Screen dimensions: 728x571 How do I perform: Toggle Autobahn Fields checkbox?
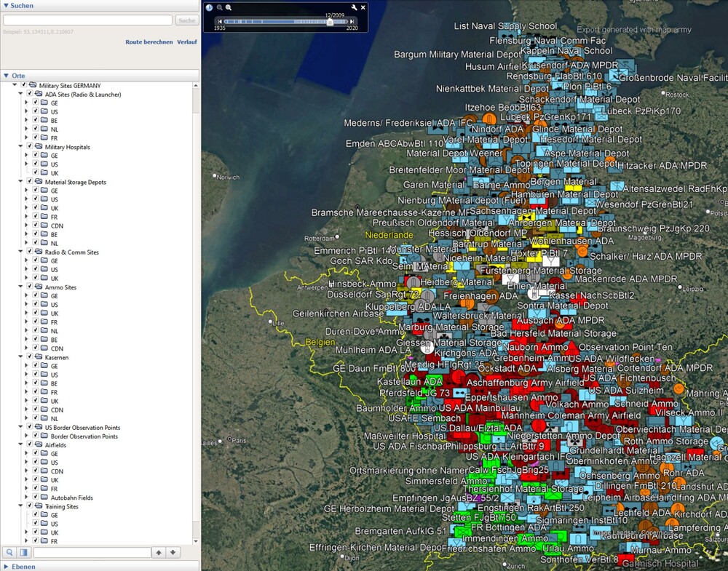pos(35,498)
